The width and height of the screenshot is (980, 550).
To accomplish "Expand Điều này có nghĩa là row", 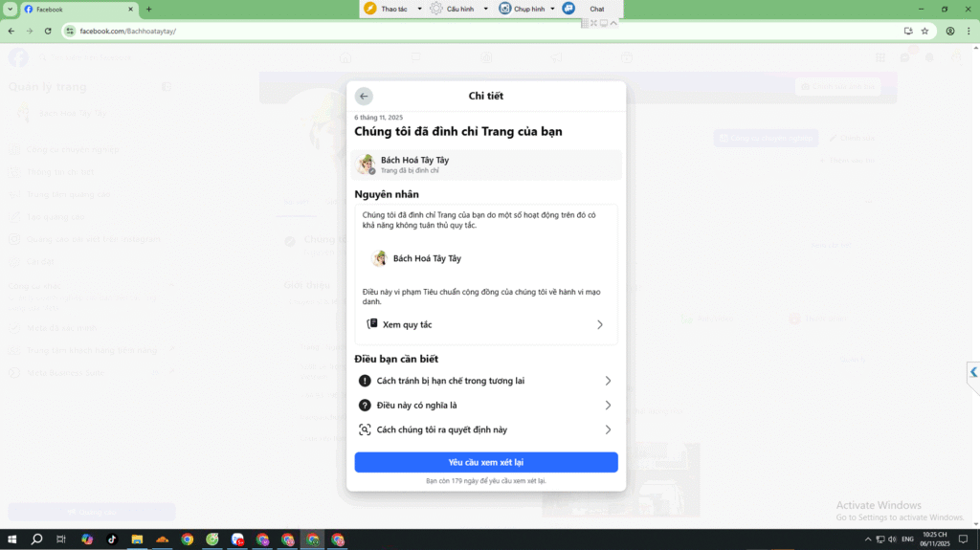I will coord(485,406).
